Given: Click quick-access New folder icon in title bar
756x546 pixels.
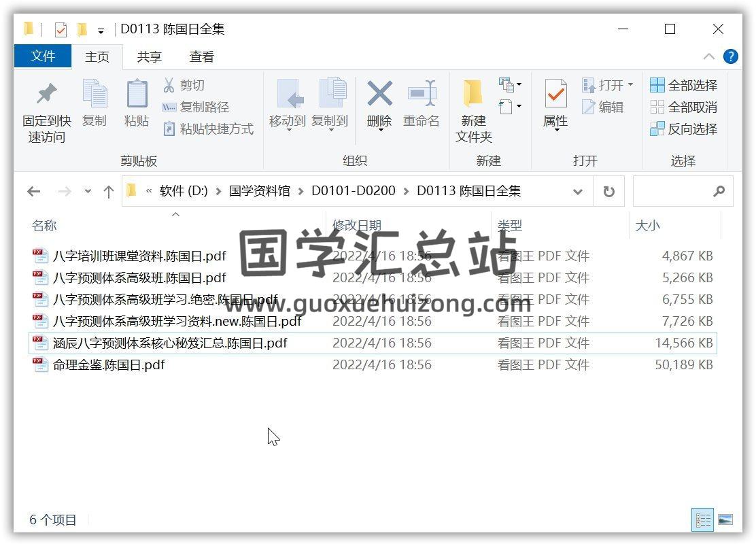Looking at the screenshot, I should tap(82, 30).
